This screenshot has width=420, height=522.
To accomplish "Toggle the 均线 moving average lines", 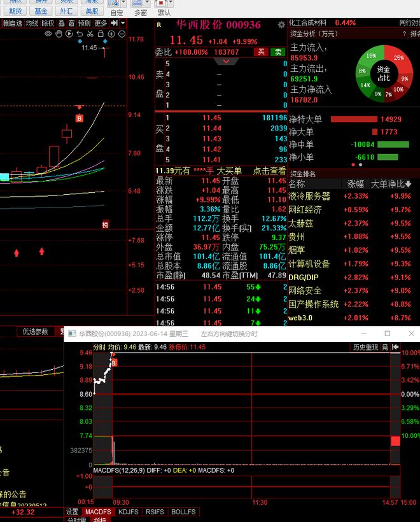I will click(x=32, y=24).
